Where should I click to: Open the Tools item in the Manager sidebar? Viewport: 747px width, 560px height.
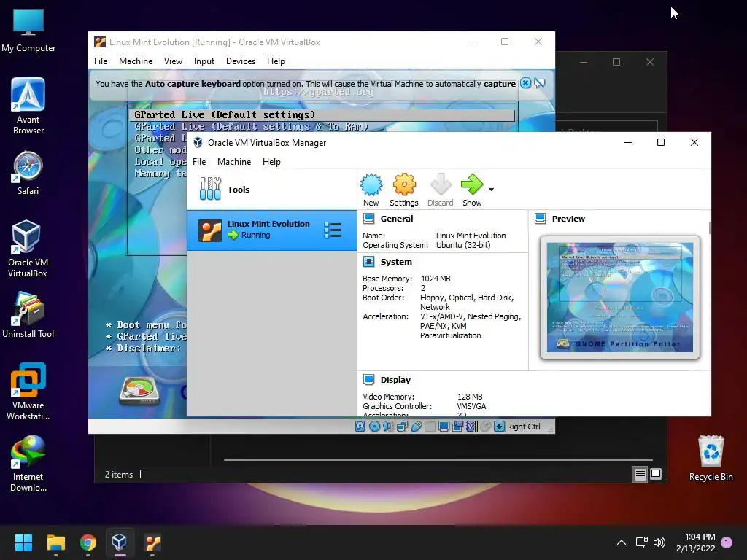(x=271, y=190)
